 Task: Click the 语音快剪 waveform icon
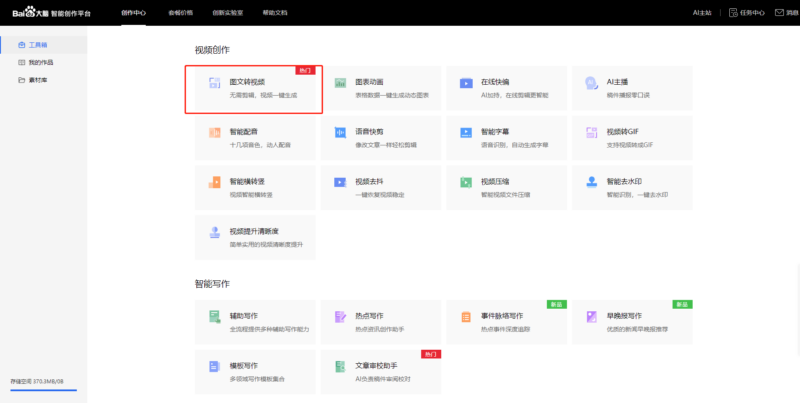click(340, 133)
